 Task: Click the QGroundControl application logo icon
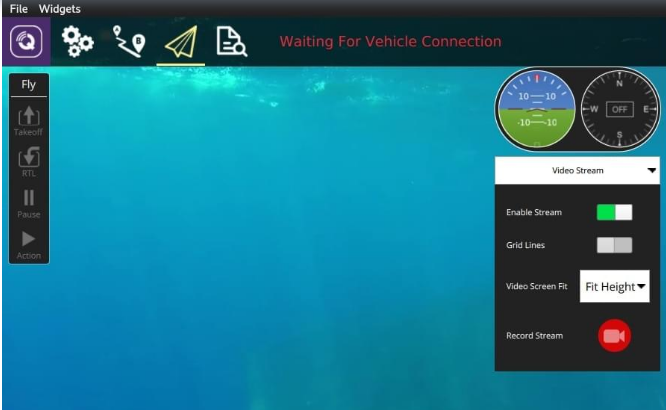(25, 42)
